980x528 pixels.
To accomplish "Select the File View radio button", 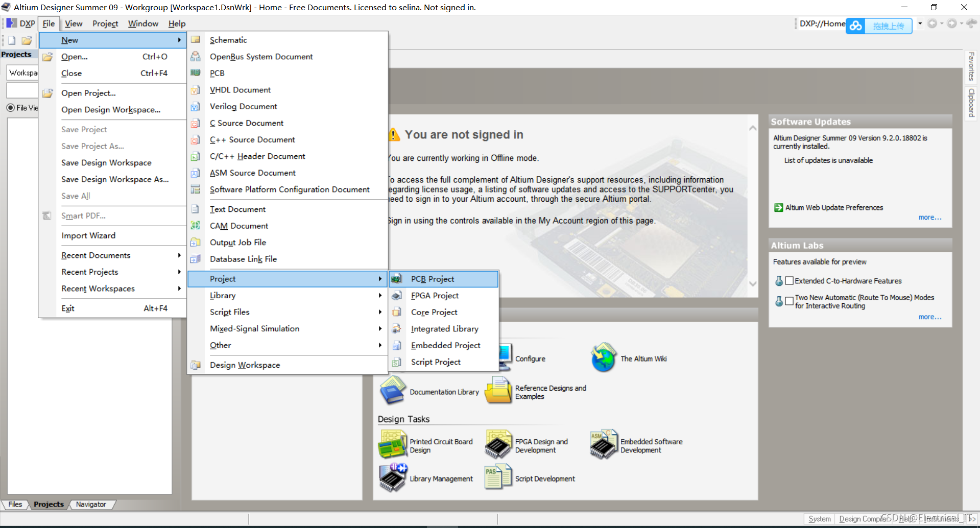I will 10,108.
